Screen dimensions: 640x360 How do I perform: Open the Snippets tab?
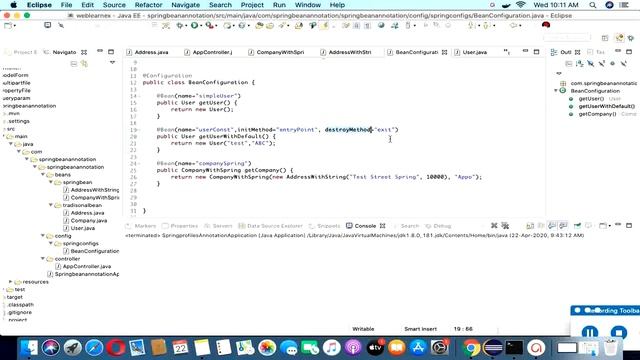[x=329, y=226]
